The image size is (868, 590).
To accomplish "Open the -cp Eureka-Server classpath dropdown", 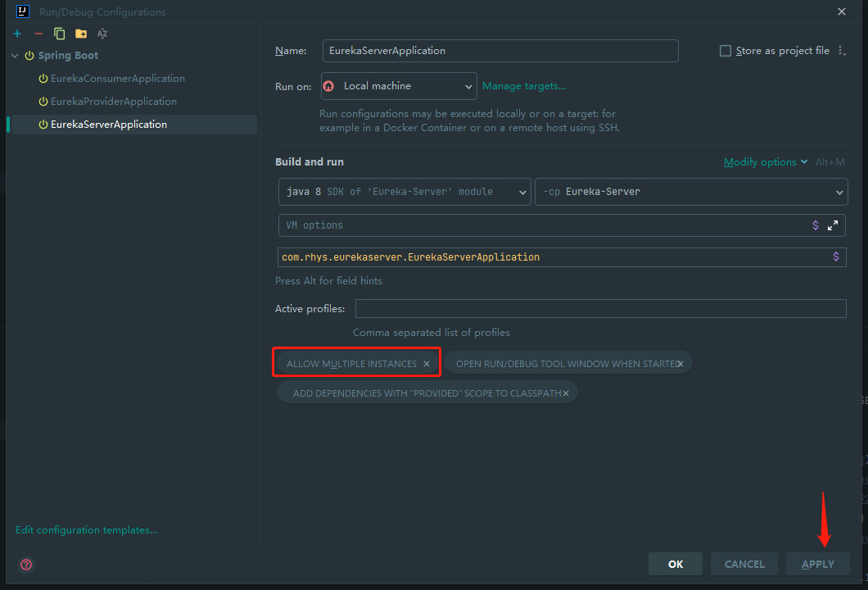I will click(x=691, y=192).
